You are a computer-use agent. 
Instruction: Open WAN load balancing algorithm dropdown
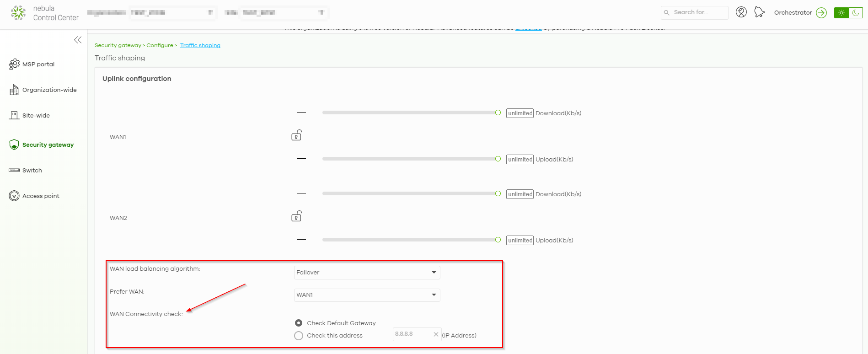click(367, 273)
